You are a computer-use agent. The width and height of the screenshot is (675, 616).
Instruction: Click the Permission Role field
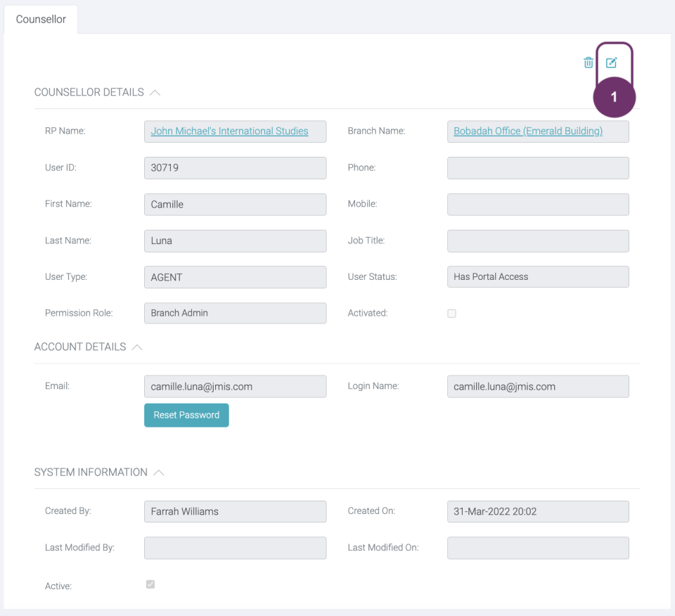(235, 314)
